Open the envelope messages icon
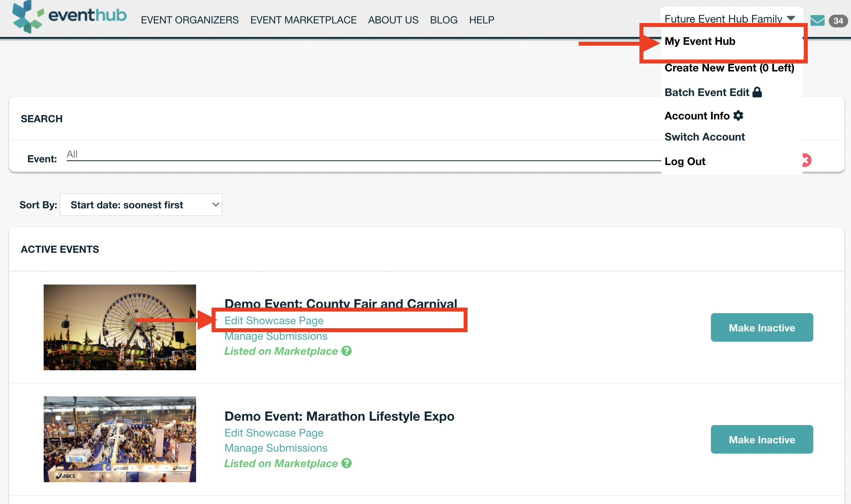This screenshot has height=504, width=851. coord(817,21)
